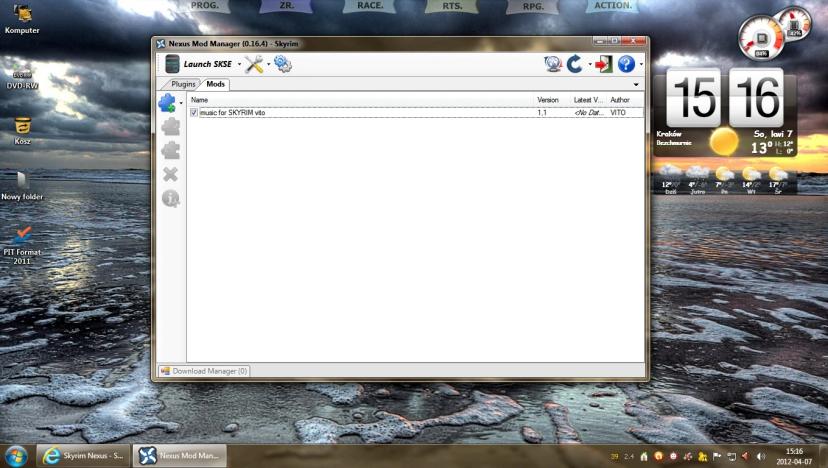Click the RPG. desktop tab at top
This screenshot has width=828, height=468.
tap(533, 6)
